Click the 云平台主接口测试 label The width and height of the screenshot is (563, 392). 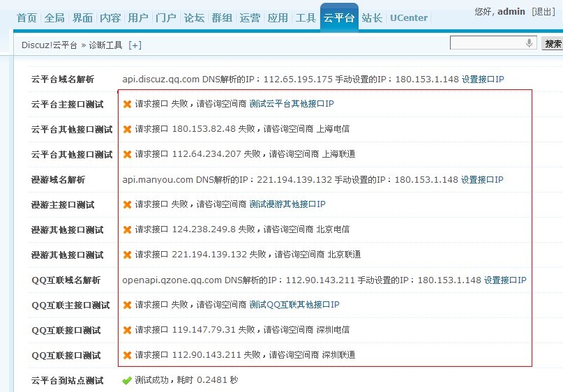68,105
